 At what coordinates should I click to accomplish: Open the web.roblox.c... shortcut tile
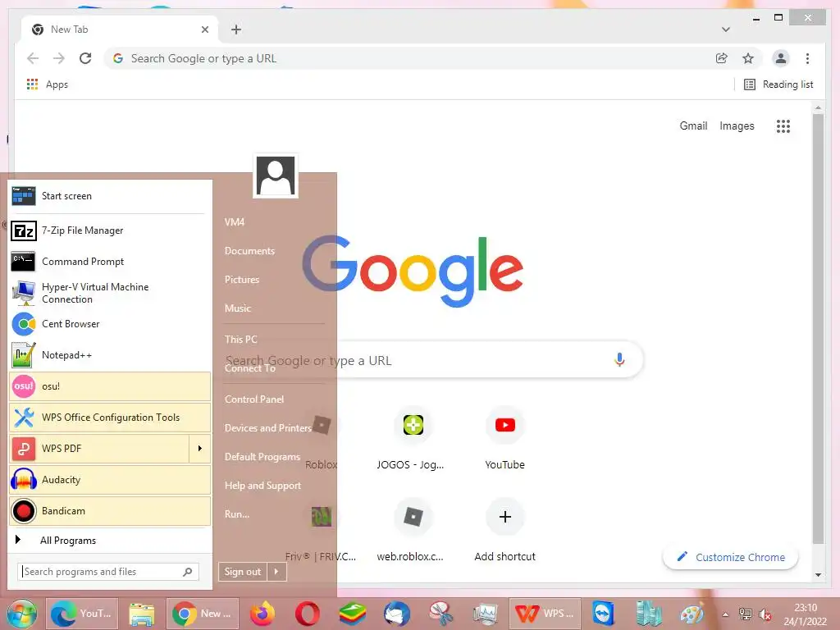coord(413,530)
